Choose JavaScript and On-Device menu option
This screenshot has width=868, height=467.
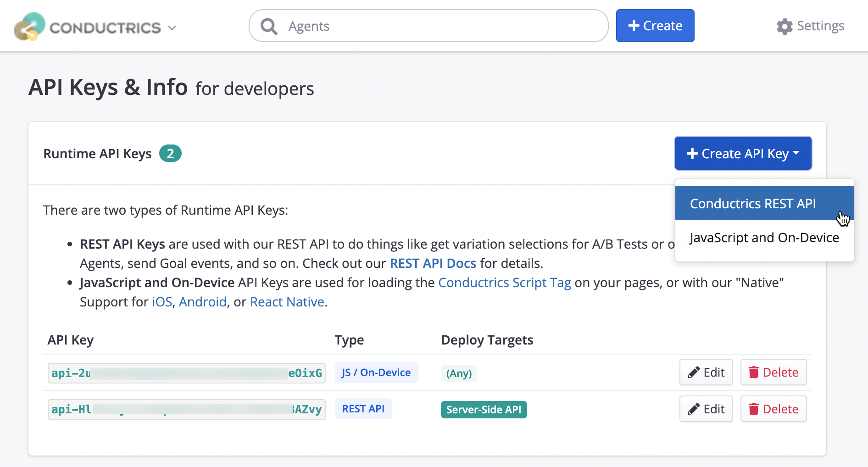(764, 238)
